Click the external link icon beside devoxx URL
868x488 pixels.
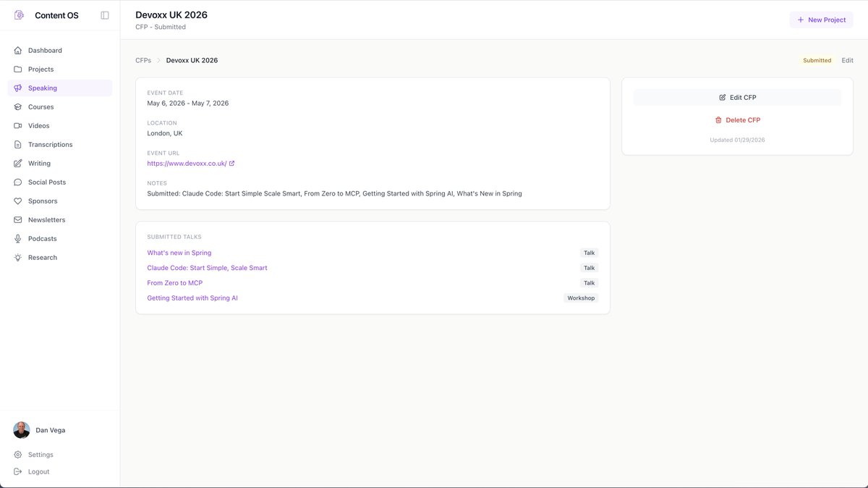click(231, 164)
